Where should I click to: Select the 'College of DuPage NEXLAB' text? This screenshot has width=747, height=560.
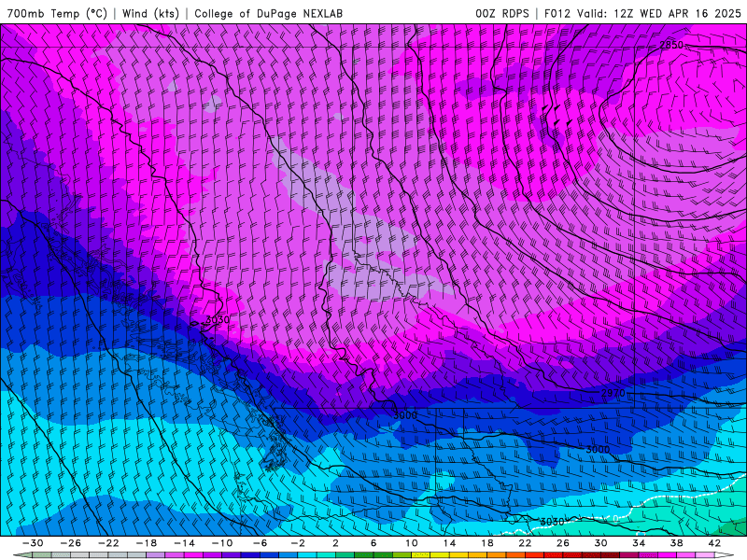click(x=268, y=14)
